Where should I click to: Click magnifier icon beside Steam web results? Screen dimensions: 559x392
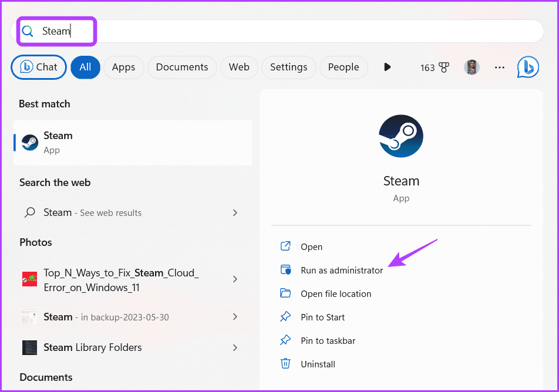tap(29, 213)
